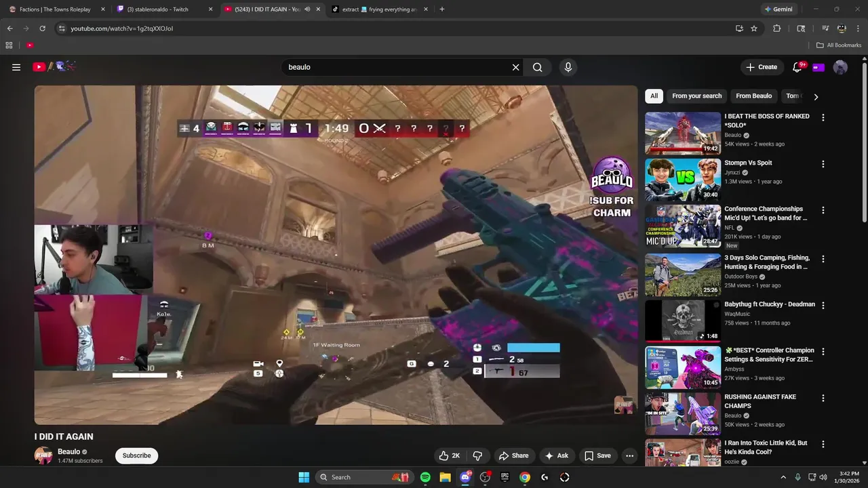The height and width of the screenshot is (488, 868).
Task: Open the YouTube hamburger guide menu
Action: point(16,67)
